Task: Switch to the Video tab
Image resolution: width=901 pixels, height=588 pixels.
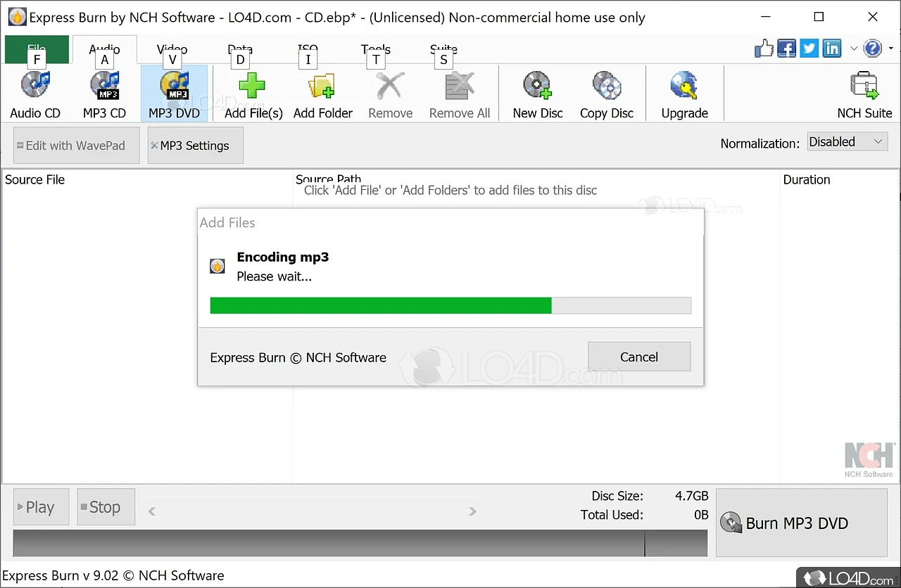Action: [x=172, y=49]
